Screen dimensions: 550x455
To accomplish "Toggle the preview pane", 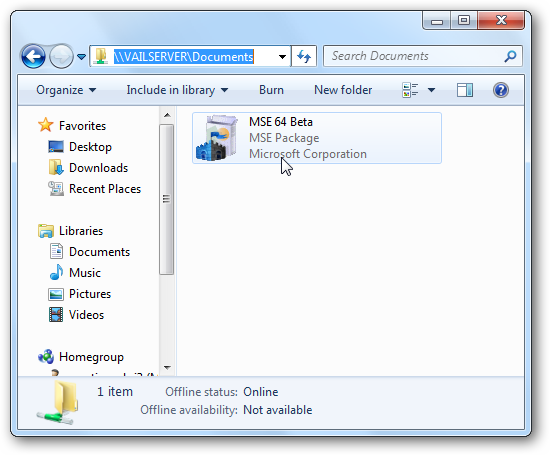I will (465, 90).
